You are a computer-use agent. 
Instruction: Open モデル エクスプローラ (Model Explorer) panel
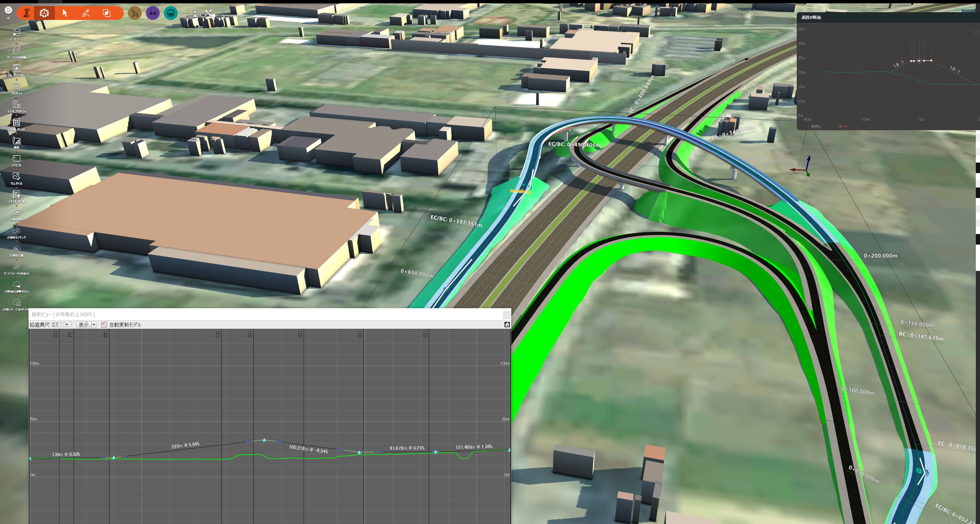tap(16, 69)
